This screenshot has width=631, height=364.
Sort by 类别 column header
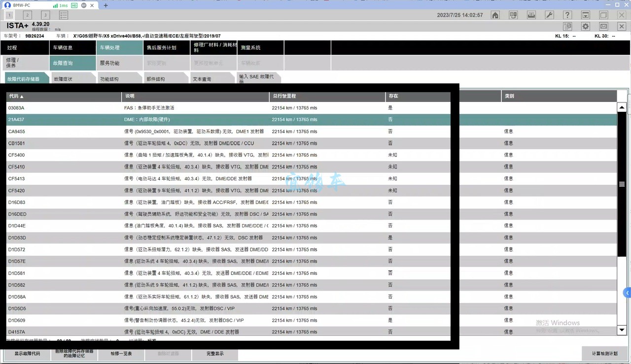[559, 96]
